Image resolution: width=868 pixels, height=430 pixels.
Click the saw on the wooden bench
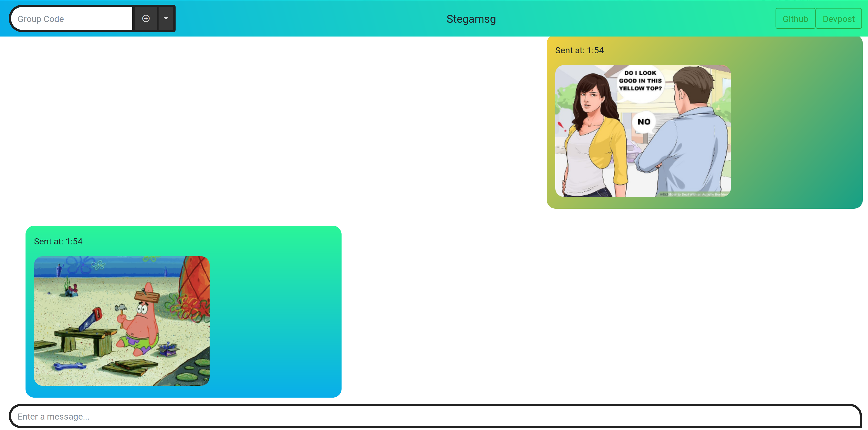point(90,319)
